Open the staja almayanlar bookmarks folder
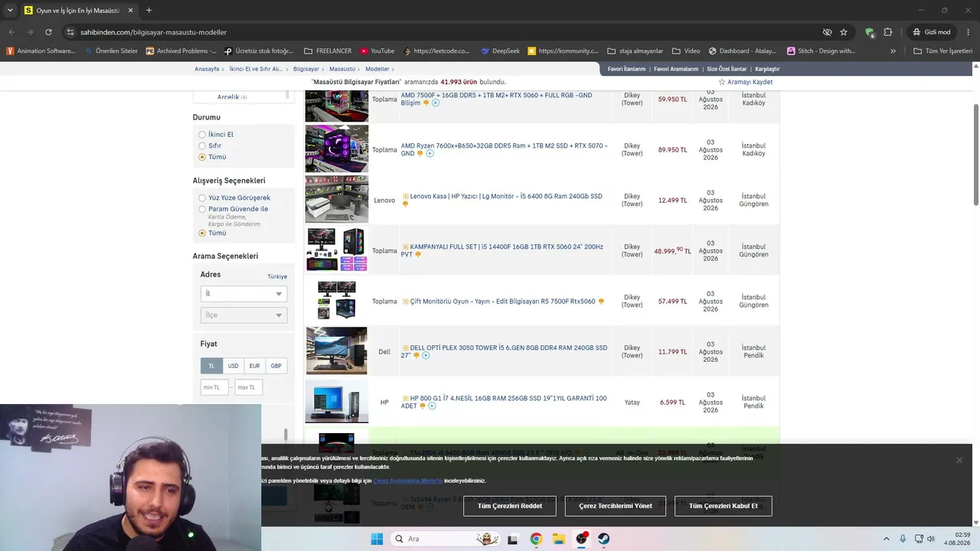Image resolution: width=980 pixels, height=551 pixels. click(x=635, y=51)
